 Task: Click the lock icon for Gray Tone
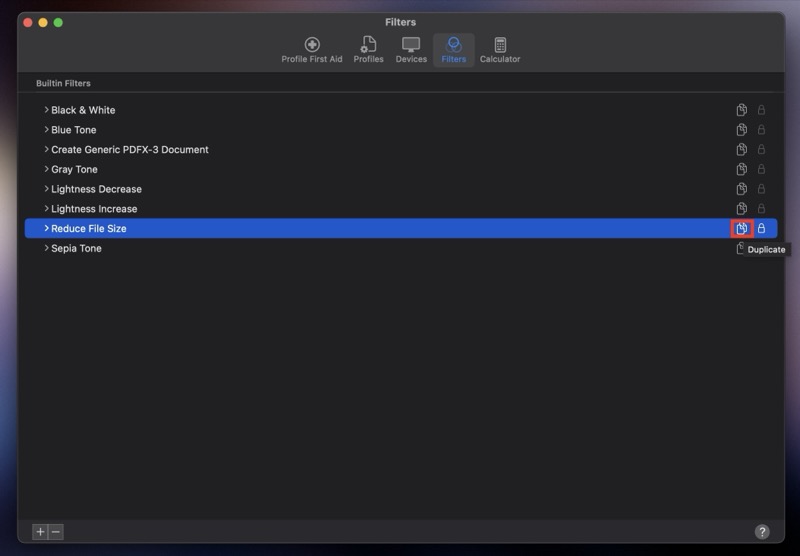tap(761, 169)
